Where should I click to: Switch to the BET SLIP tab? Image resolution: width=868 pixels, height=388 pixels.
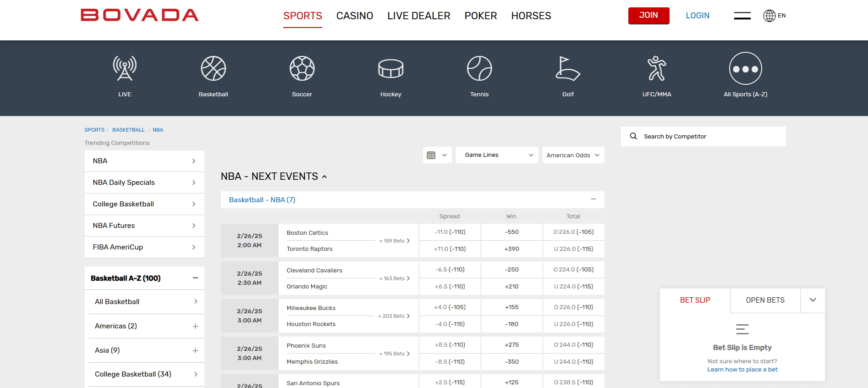click(695, 300)
